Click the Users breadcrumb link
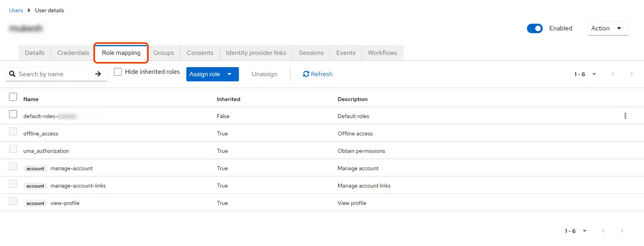This screenshot has height=246, width=644. tap(16, 10)
